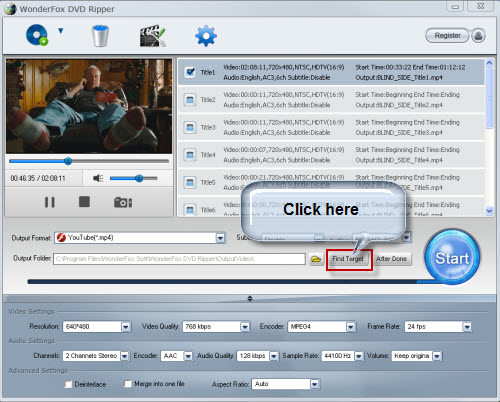Close the WonderFox DVD Ripper window
500x402 pixels.
click(480, 6)
